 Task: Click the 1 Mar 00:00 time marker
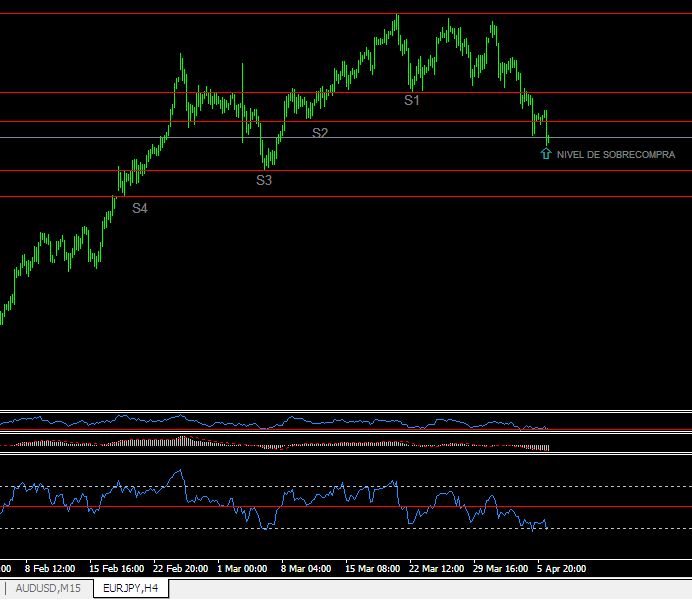[x=242, y=569]
